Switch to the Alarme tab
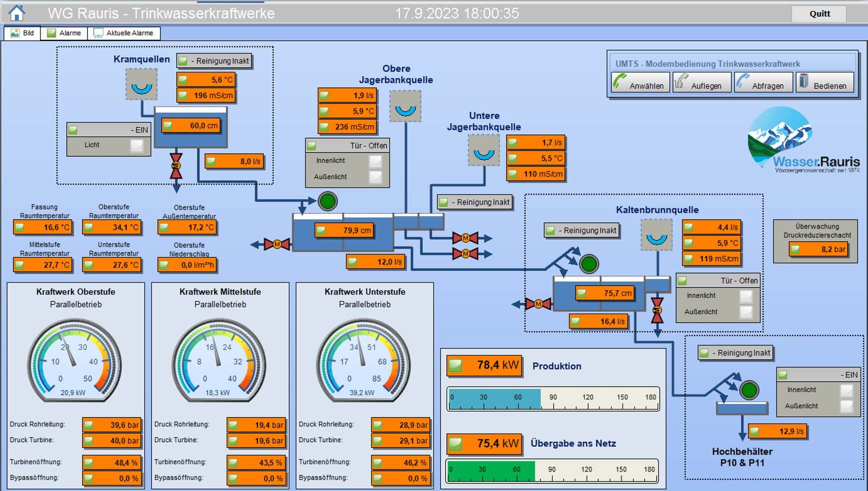868x491 pixels. coord(64,33)
